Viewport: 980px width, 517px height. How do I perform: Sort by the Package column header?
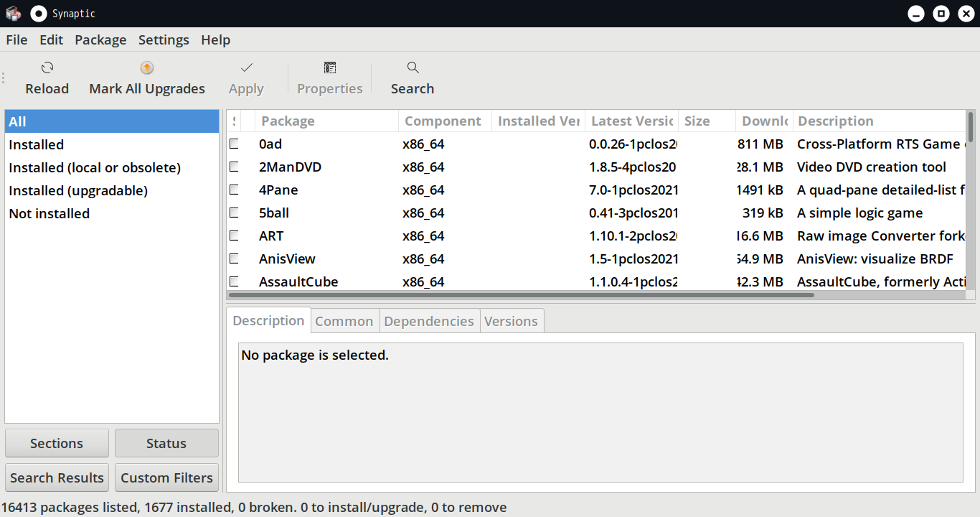[326, 121]
